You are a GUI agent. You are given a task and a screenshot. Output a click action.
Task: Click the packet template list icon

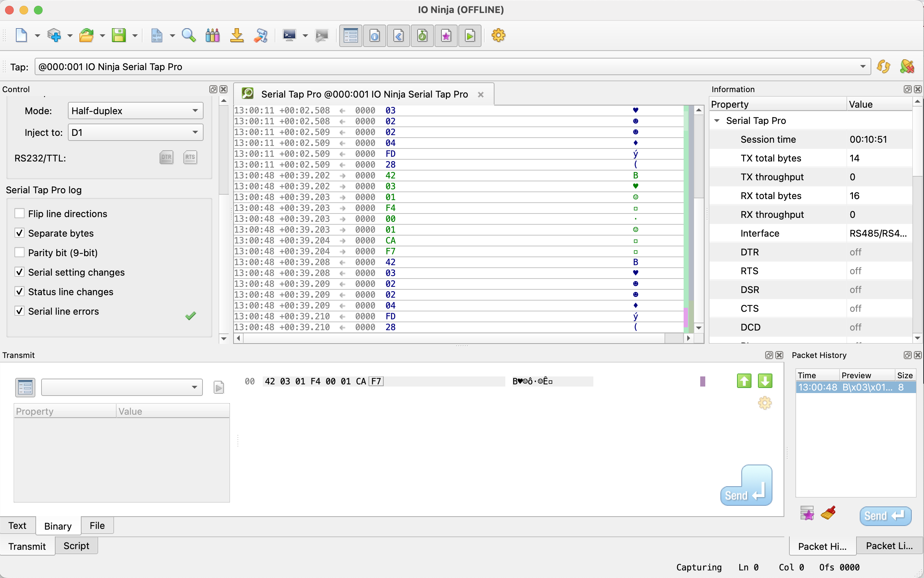point(25,387)
